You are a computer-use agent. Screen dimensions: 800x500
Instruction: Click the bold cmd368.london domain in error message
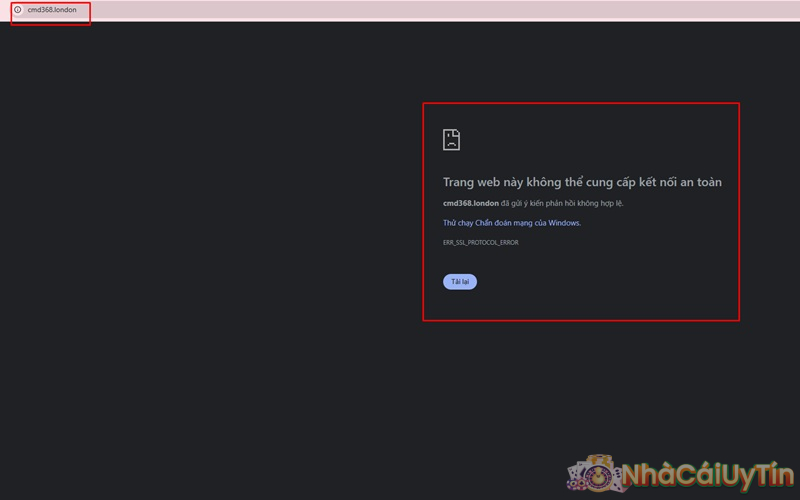pos(470,203)
